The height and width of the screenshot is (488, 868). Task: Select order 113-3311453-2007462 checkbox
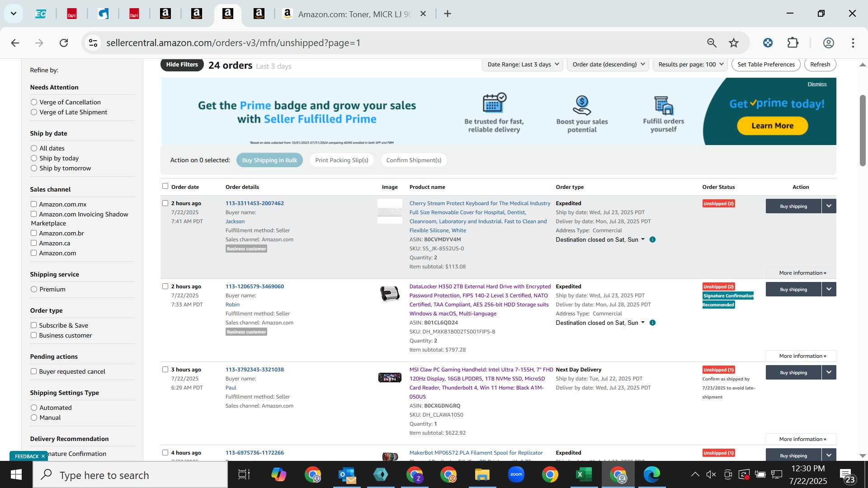[165, 203]
